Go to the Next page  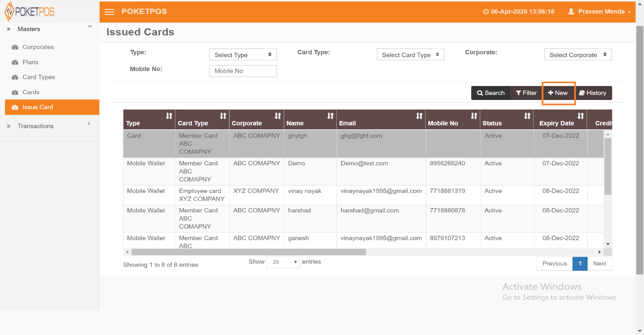600,263
